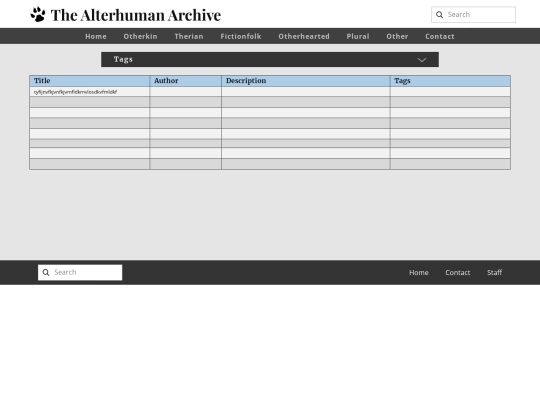Click The Alterhuman Archive site title
This screenshot has width=540, height=405.
pos(136,15)
